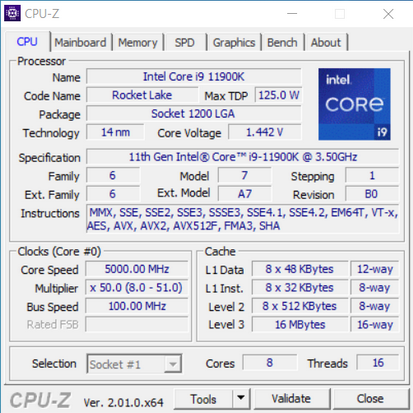
Task: Click the Specification text field
Action: (x=243, y=157)
